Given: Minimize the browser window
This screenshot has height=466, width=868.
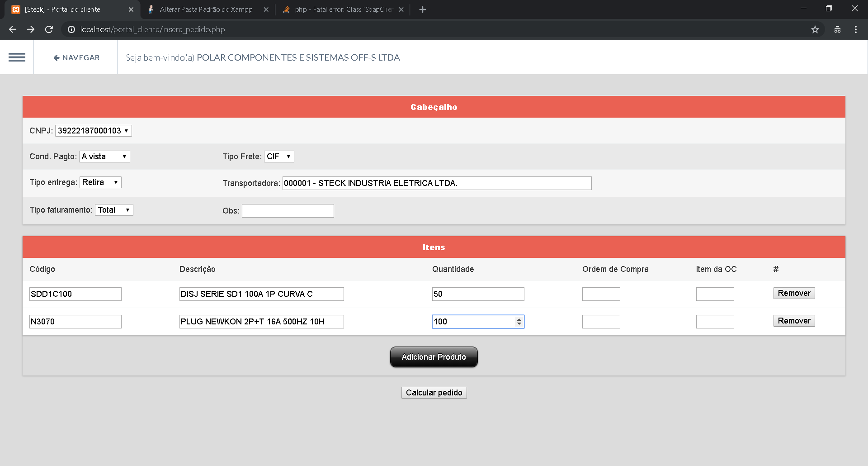Looking at the screenshot, I should click(803, 9).
